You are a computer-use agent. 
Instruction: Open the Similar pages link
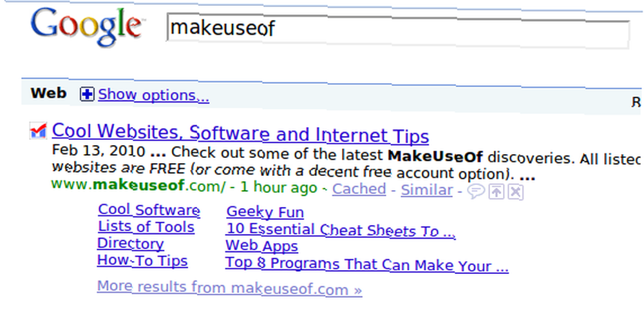tap(427, 190)
